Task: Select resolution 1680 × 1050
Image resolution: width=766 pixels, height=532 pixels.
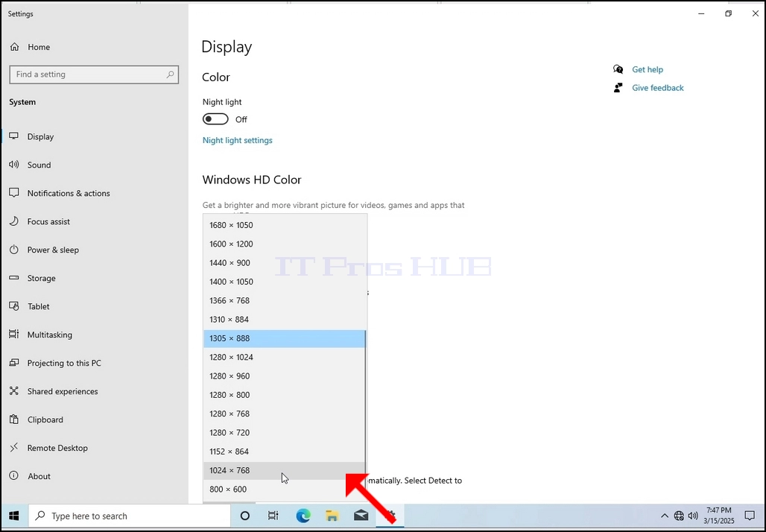Action: [285, 225]
